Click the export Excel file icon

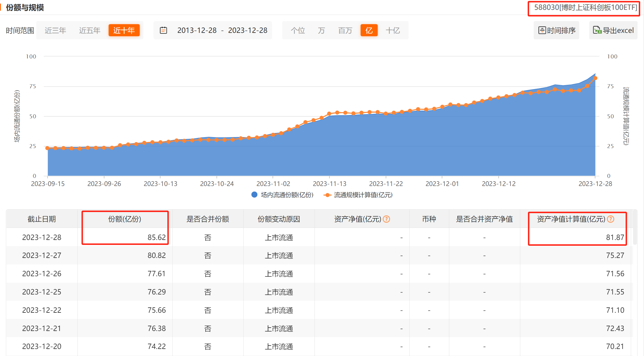pos(597,30)
